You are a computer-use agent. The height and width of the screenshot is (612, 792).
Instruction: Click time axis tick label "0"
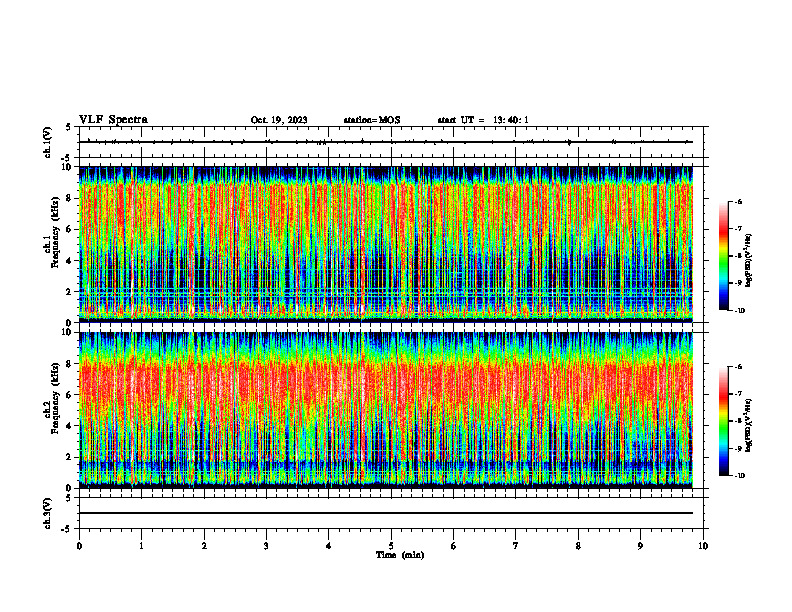[79, 546]
